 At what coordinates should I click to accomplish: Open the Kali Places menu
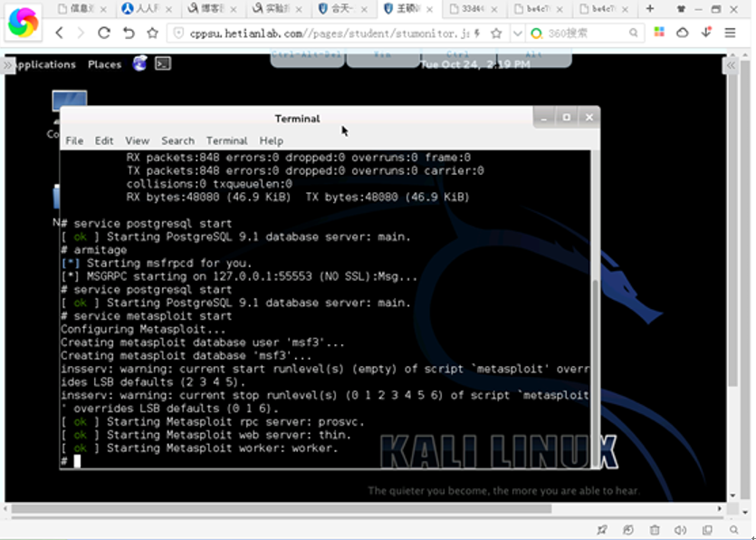tap(105, 64)
